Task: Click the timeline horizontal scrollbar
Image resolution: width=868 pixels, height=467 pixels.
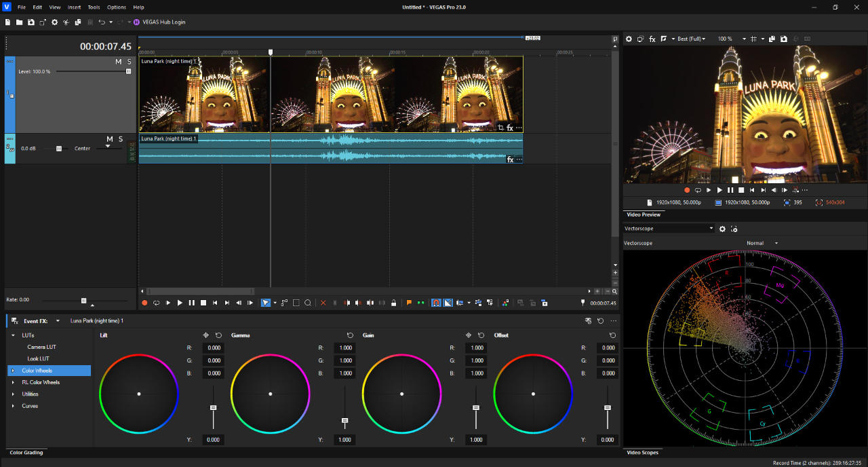Action: click(x=201, y=291)
